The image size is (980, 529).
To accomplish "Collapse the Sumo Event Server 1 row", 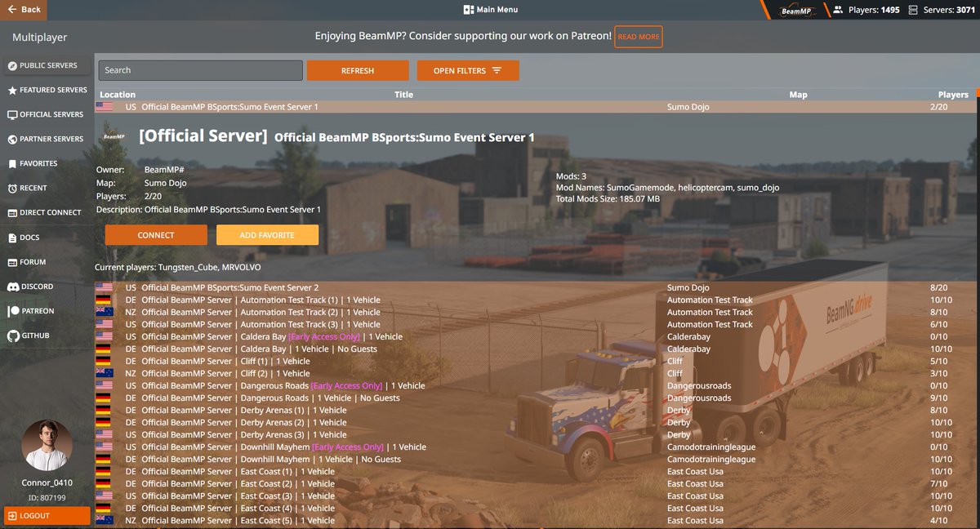I will tap(535, 107).
